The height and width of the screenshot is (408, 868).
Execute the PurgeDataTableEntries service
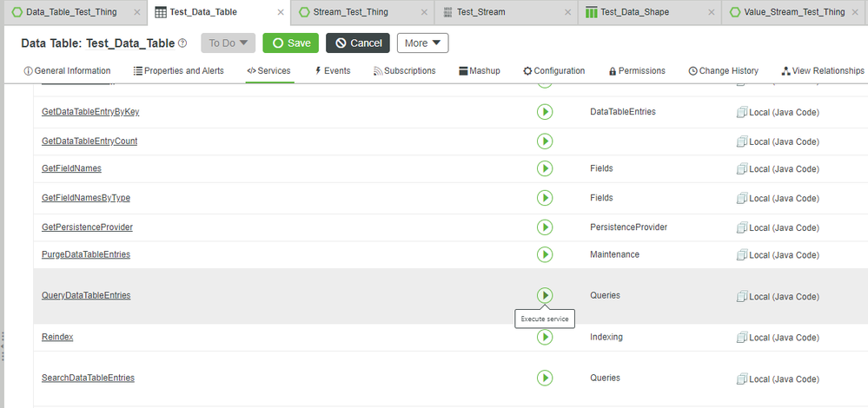coord(545,254)
